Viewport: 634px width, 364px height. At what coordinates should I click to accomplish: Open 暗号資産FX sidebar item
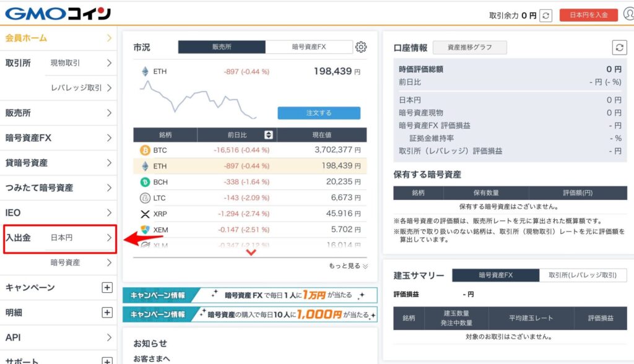pos(59,138)
